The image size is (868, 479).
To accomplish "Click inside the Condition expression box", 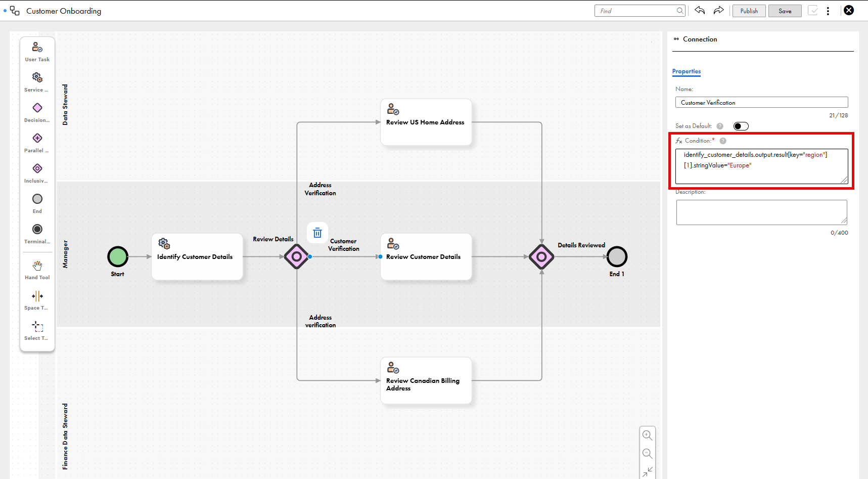I will [761, 166].
